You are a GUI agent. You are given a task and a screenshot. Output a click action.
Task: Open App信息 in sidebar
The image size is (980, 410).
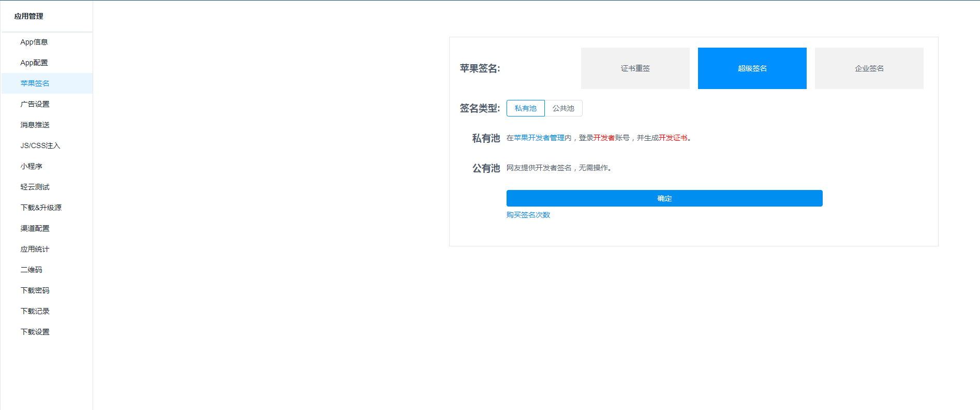[x=47, y=42]
